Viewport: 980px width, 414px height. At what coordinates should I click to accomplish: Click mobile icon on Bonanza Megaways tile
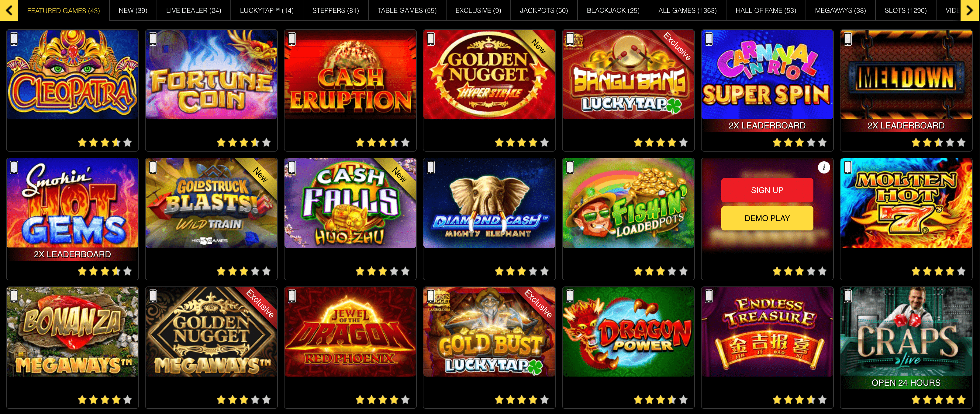[x=14, y=296]
